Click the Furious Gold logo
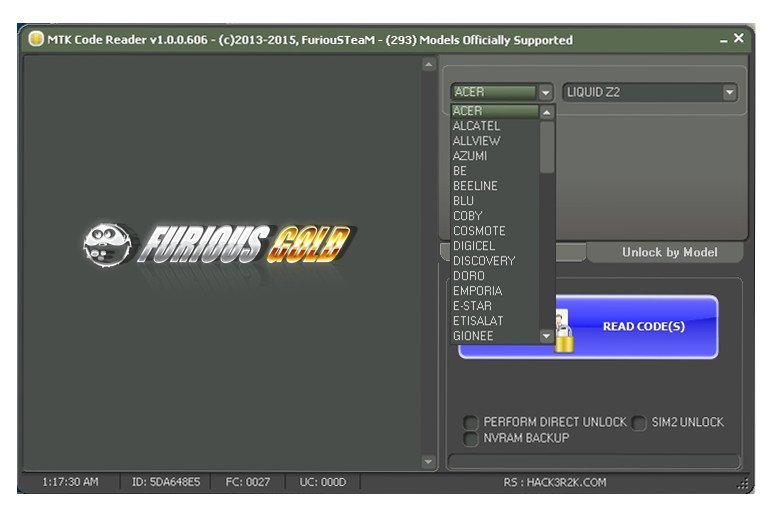Screen dimensions: 770x518 pos(220,245)
